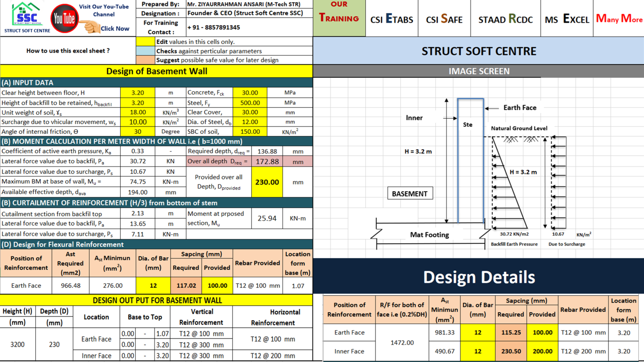The image size is (644, 362).
Task: Open the CSI ETABS training button
Action: tap(391, 19)
